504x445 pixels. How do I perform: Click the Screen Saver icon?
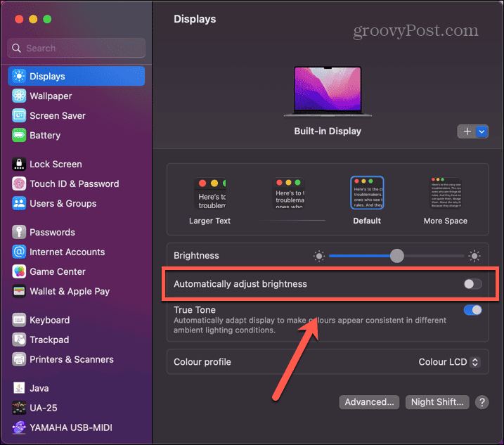19,115
